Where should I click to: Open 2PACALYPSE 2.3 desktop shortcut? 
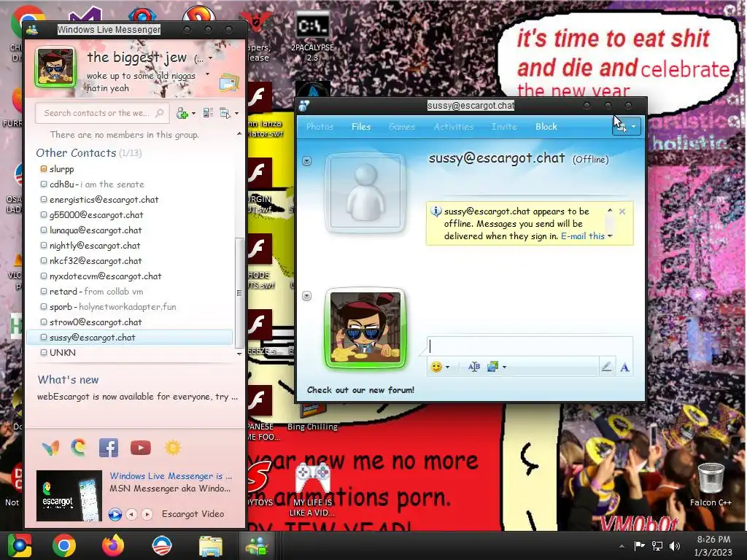click(312, 37)
